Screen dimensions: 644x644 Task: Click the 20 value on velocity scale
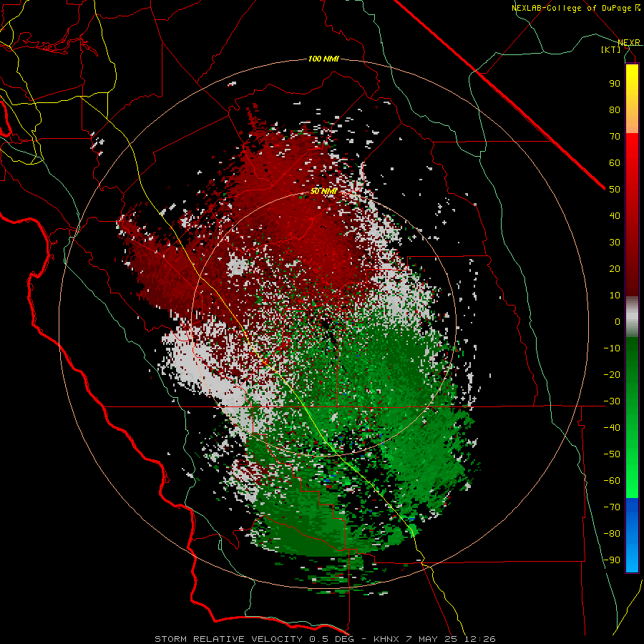tap(615, 268)
